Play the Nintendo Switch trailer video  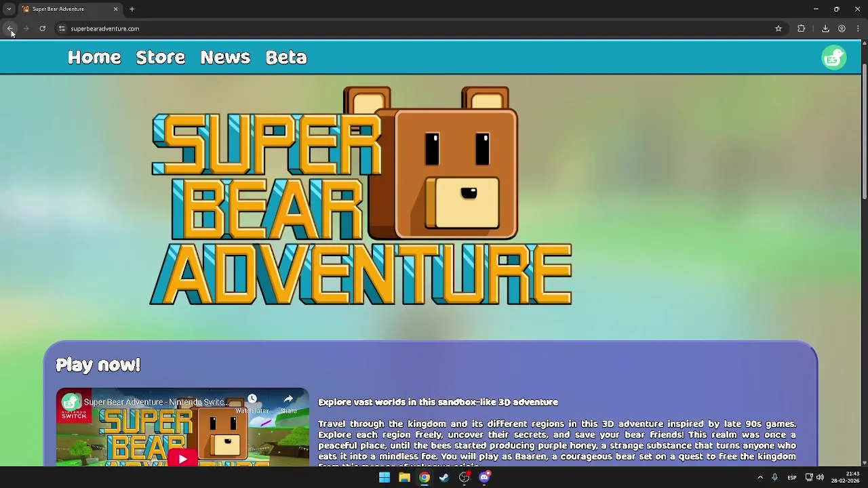(x=182, y=459)
